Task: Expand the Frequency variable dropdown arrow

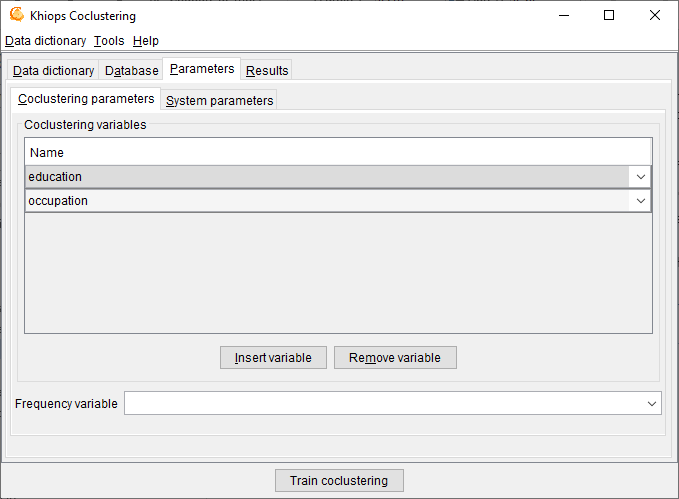Action: click(x=651, y=404)
